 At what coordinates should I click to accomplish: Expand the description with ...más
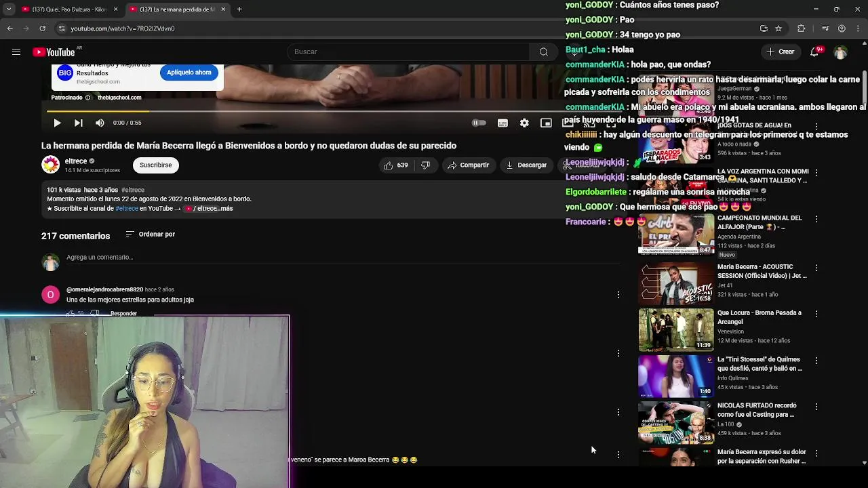(225, 208)
